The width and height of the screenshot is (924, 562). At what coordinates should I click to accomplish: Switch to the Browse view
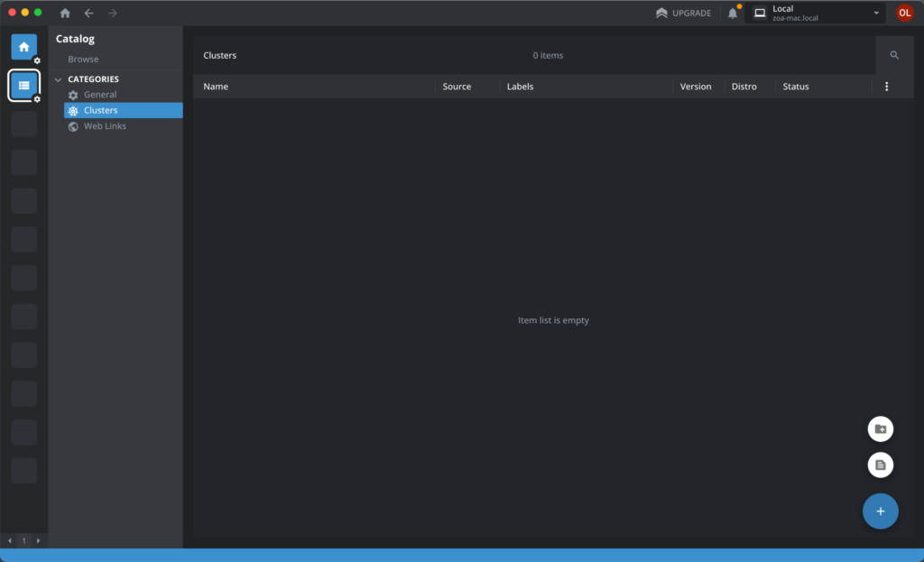click(83, 58)
